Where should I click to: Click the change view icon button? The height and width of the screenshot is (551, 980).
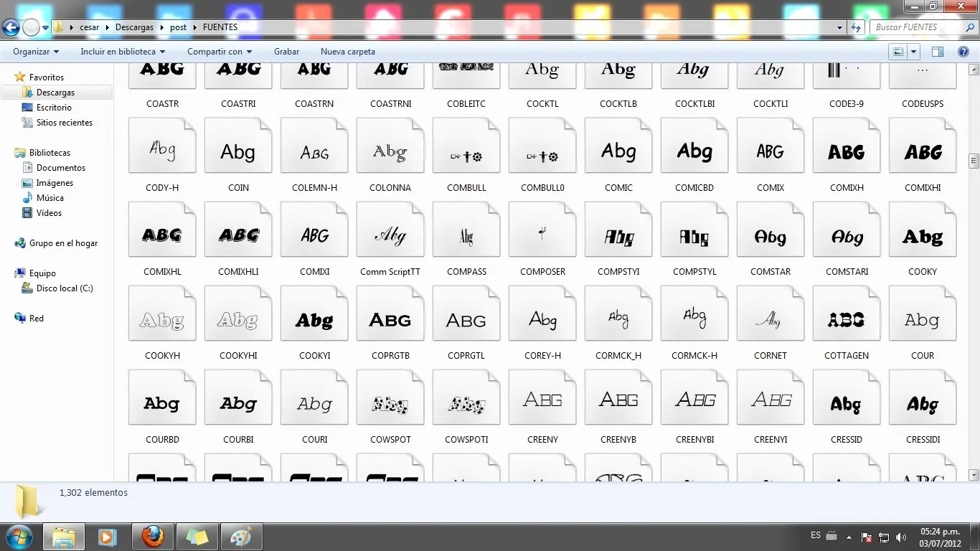click(x=897, y=52)
